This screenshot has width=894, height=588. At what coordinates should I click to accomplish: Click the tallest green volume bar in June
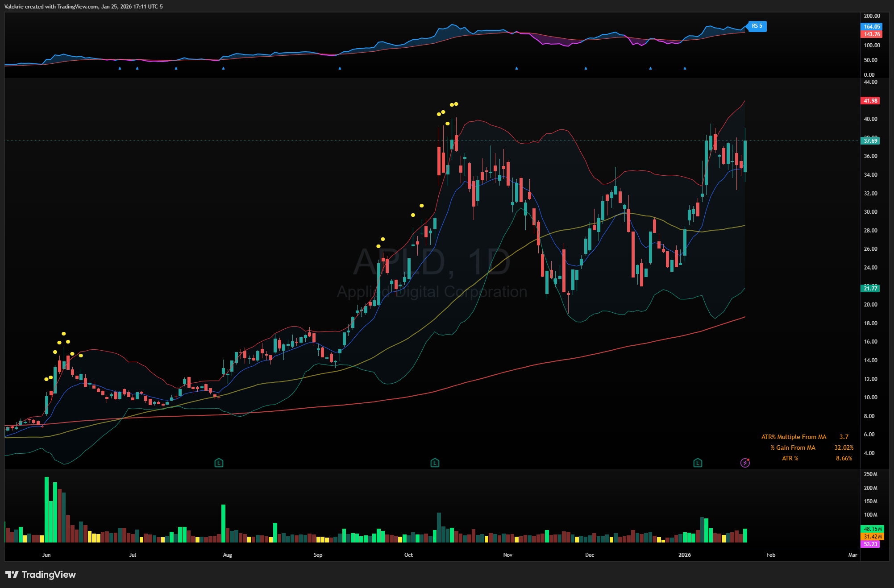click(47, 509)
